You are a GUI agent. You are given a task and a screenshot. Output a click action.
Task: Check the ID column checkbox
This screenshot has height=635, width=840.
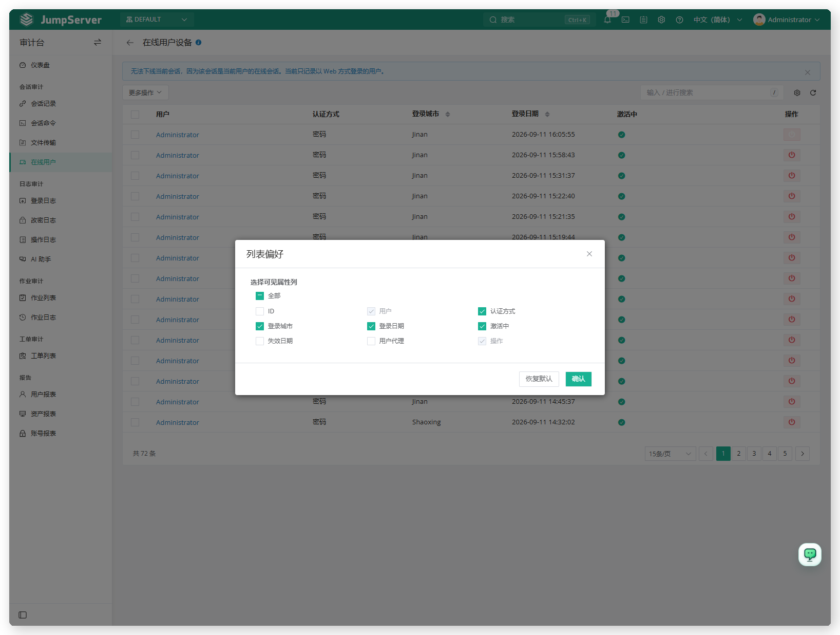(260, 311)
